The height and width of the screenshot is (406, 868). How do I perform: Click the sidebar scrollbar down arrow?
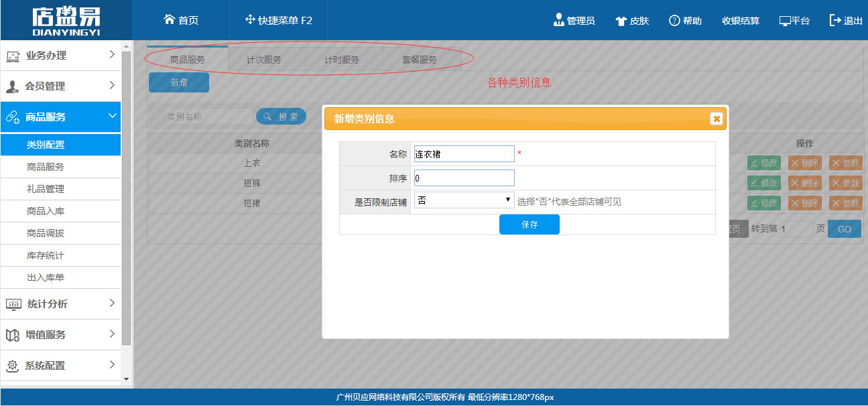(126, 379)
